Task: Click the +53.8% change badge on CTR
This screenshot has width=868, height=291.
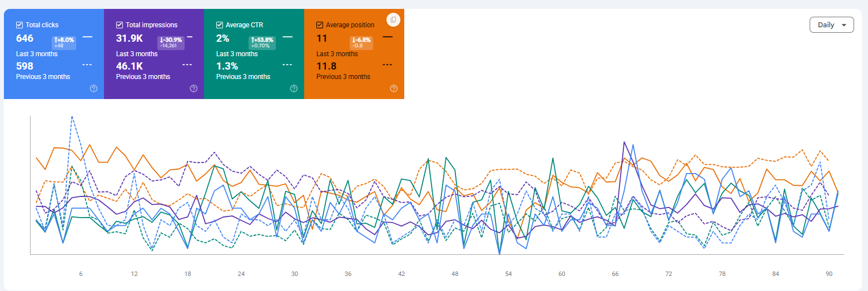Action: coord(262,42)
